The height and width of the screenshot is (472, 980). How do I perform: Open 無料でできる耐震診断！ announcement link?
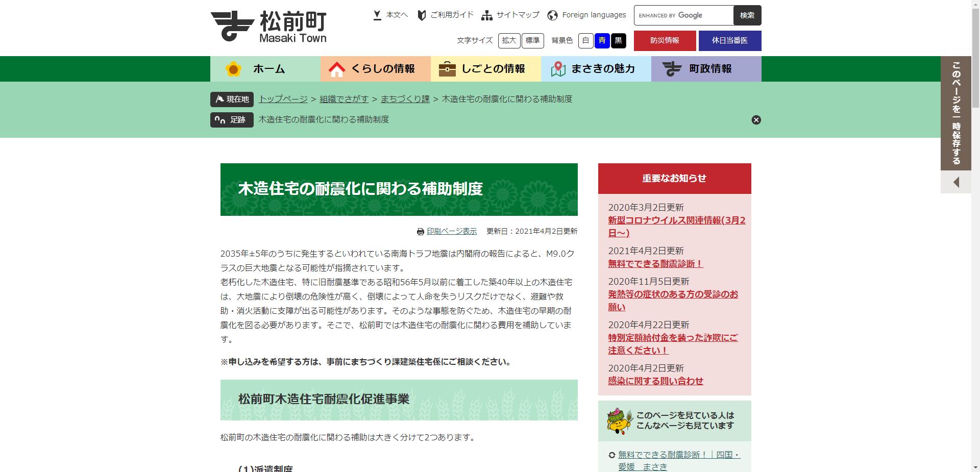coord(654,264)
